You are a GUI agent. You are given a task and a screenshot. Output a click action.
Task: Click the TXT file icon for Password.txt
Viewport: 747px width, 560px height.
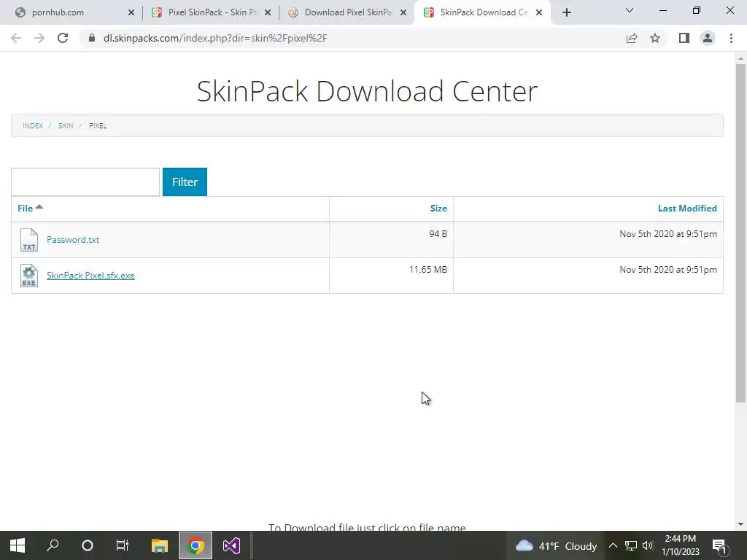[29, 239]
